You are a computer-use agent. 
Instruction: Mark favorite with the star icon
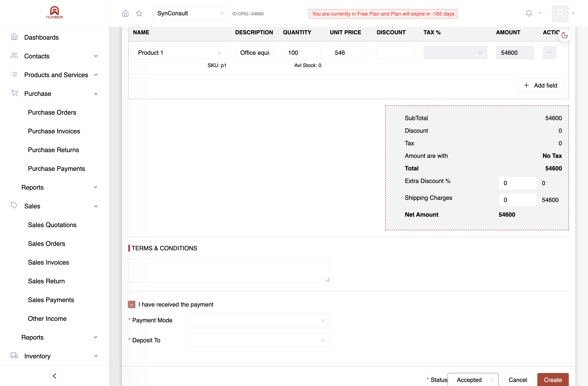pyautogui.click(x=139, y=13)
